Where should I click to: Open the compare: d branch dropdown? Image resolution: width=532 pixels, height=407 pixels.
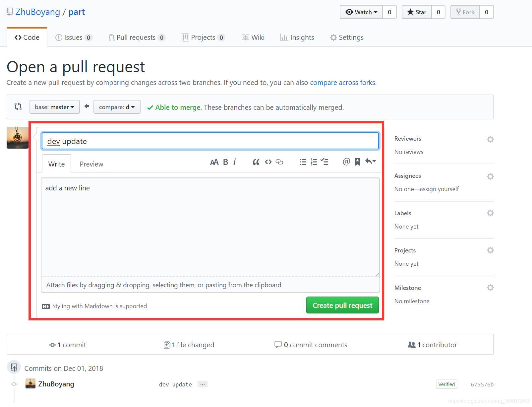pos(117,107)
